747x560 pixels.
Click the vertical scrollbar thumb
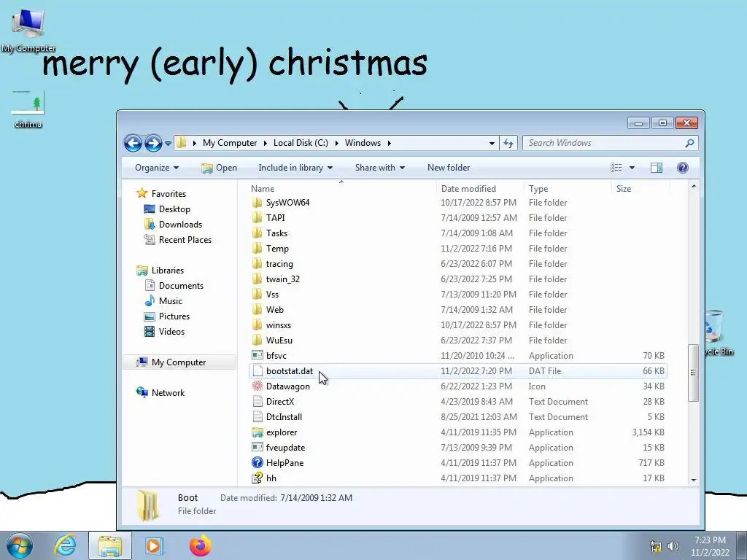coord(694,373)
